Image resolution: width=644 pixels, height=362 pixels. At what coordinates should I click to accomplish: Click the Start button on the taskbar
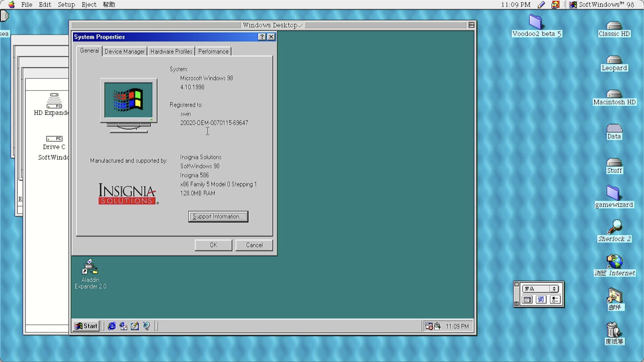(86, 326)
